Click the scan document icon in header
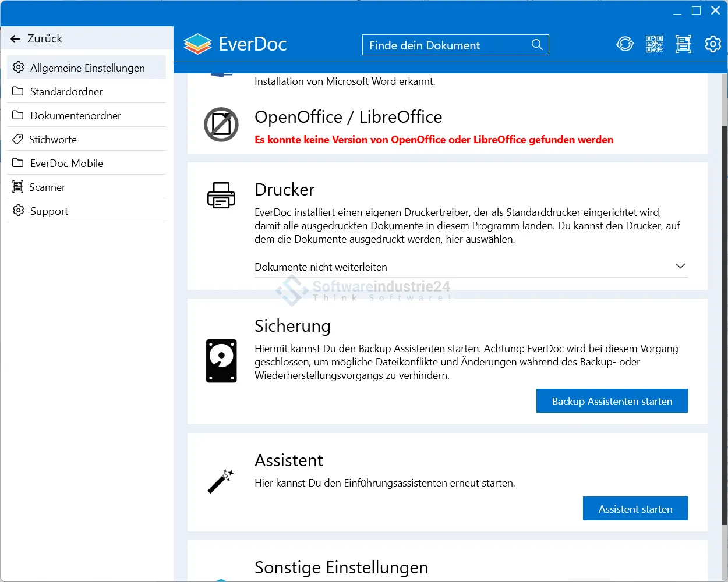728x582 pixels. (x=683, y=44)
